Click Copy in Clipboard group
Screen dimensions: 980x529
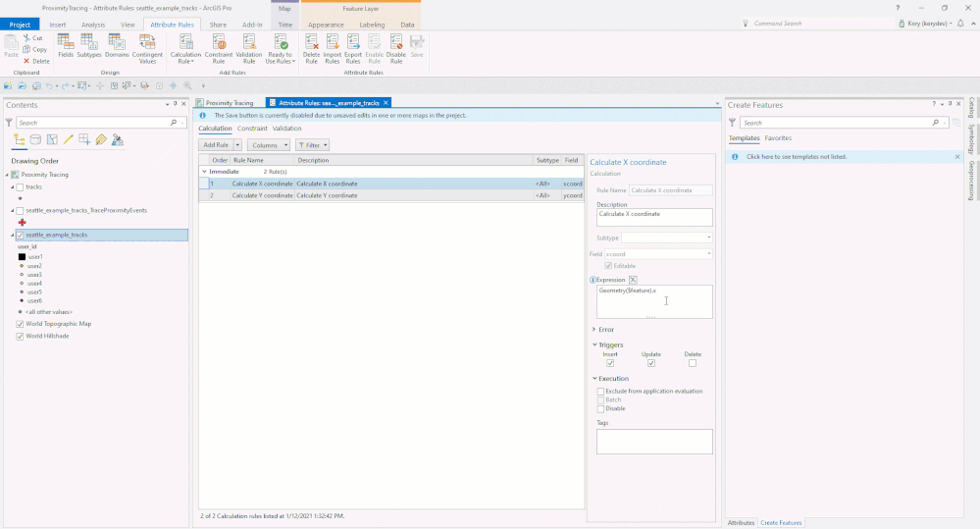[35, 49]
